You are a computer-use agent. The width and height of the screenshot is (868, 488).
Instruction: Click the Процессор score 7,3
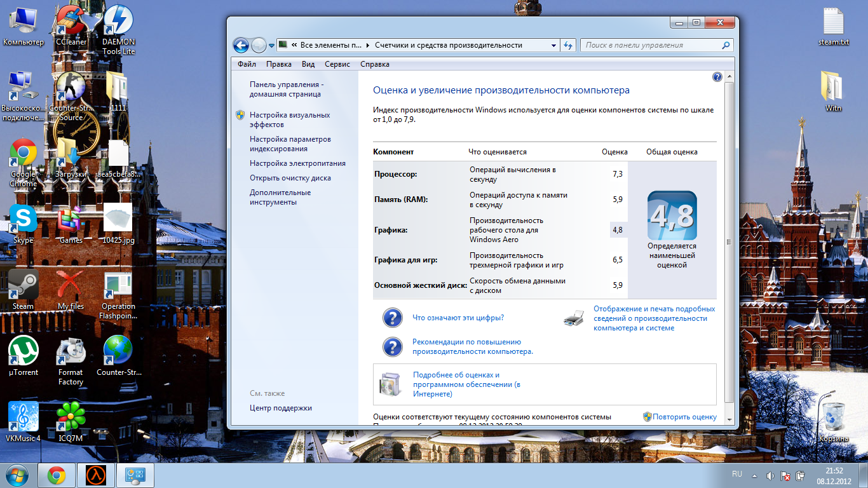pos(618,174)
